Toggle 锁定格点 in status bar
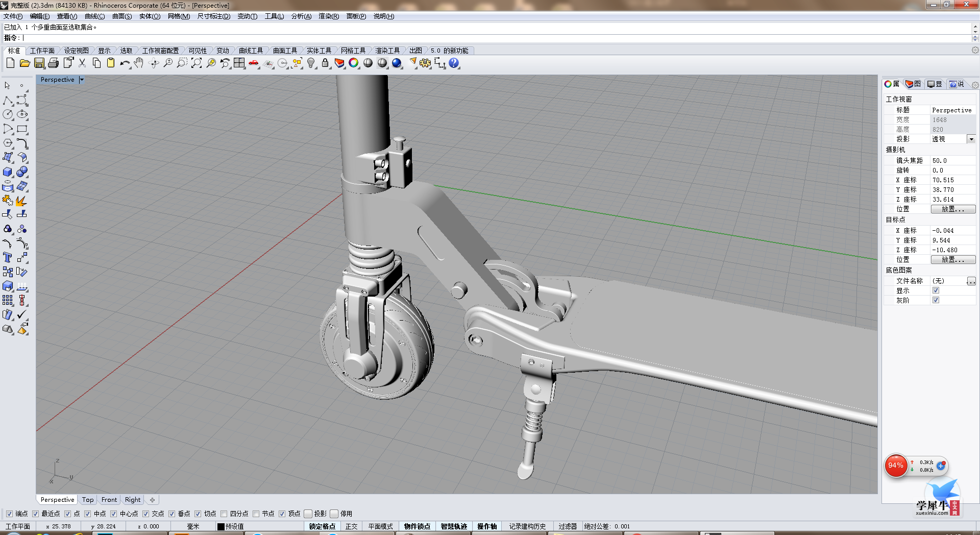This screenshot has width=980, height=535. pyautogui.click(x=322, y=526)
